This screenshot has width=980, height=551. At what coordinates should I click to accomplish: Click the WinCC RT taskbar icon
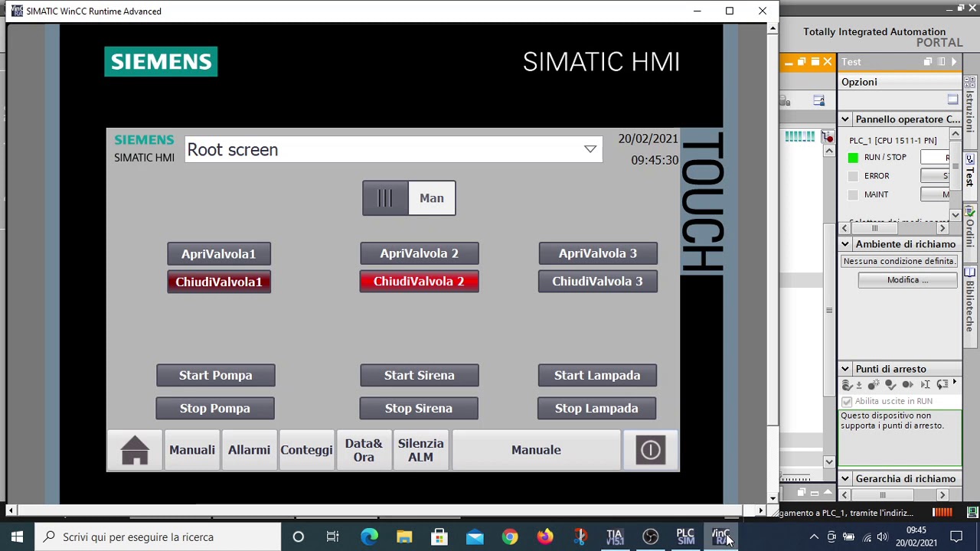721,537
